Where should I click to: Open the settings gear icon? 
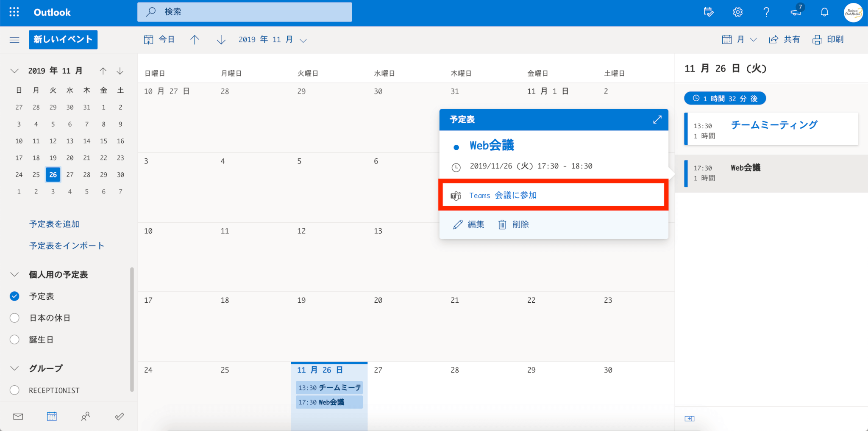pyautogui.click(x=737, y=12)
